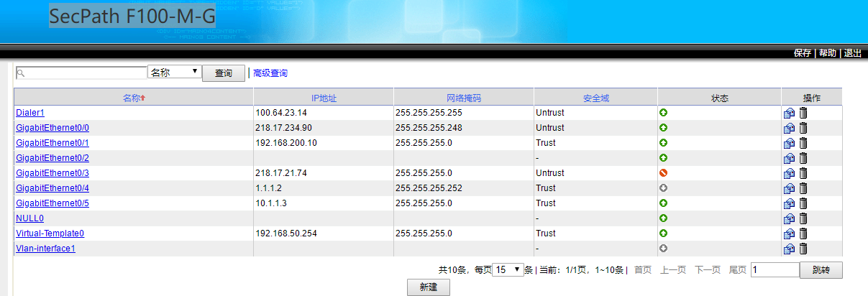Delete GigabitEthernet0/3 with its trash icon
Image resolution: width=868 pixels, height=296 pixels.
[803, 173]
